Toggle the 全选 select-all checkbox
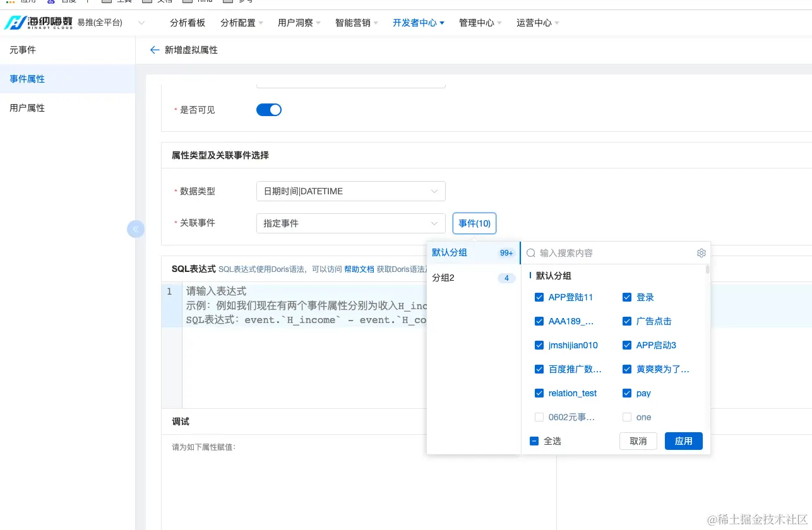This screenshot has height=530, width=812. coord(534,441)
